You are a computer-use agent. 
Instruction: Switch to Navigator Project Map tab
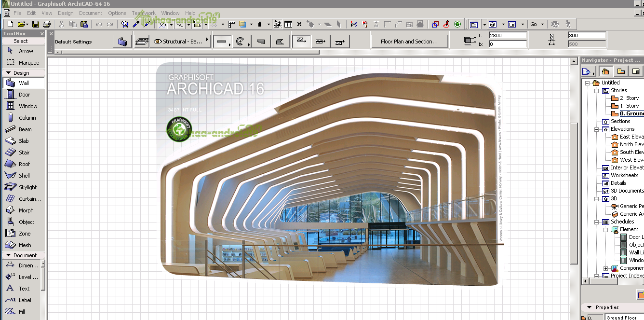tap(606, 71)
